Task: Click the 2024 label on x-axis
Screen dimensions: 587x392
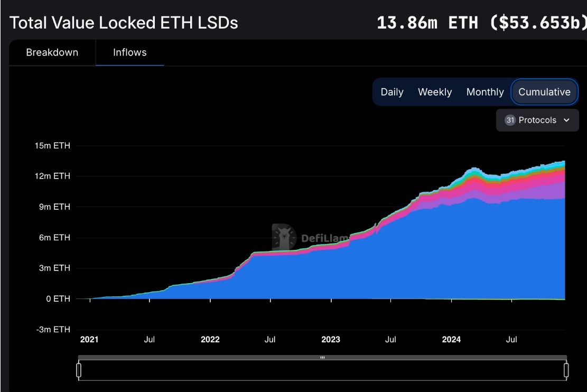Action: pos(451,339)
